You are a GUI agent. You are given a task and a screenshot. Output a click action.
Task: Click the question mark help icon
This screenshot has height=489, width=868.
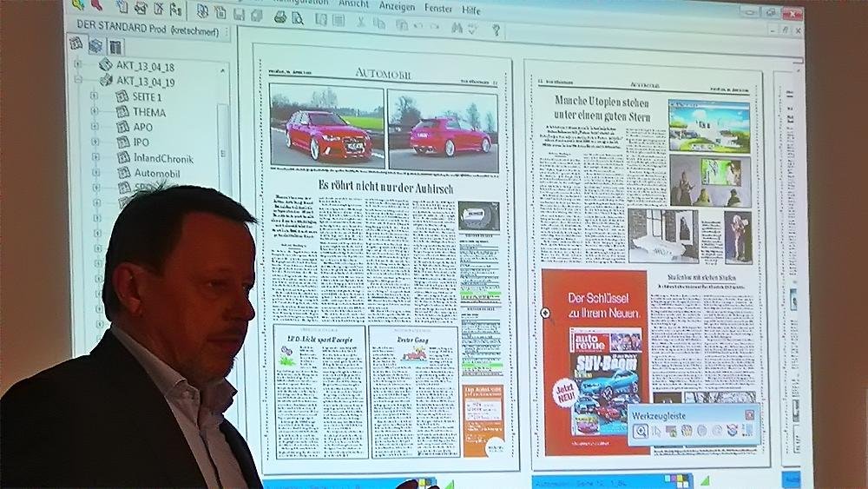tap(496, 30)
